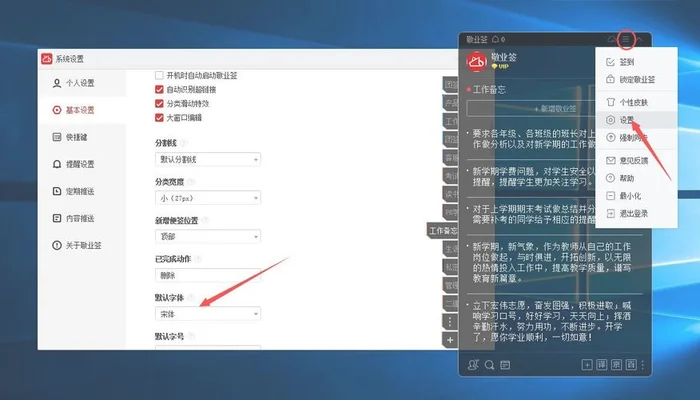Choose 意见反馈 from the menu

(x=636, y=160)
